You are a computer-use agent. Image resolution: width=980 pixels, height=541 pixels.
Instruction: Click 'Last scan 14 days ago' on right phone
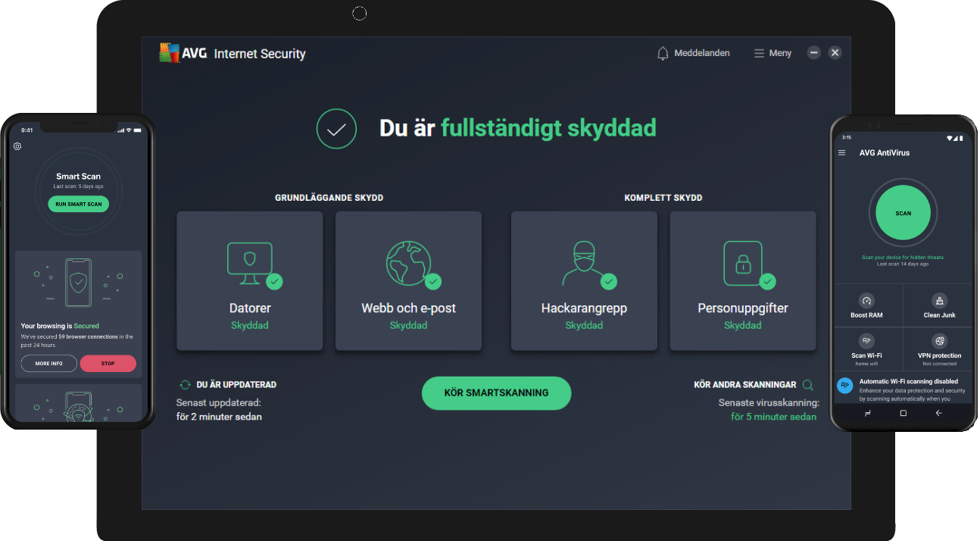coord(903,264)
